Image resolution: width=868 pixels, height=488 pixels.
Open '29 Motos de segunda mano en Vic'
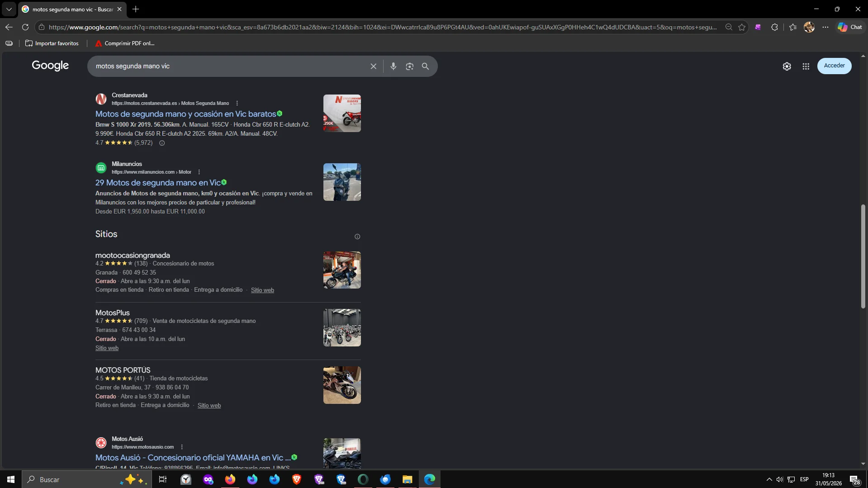tap(158, 183)
